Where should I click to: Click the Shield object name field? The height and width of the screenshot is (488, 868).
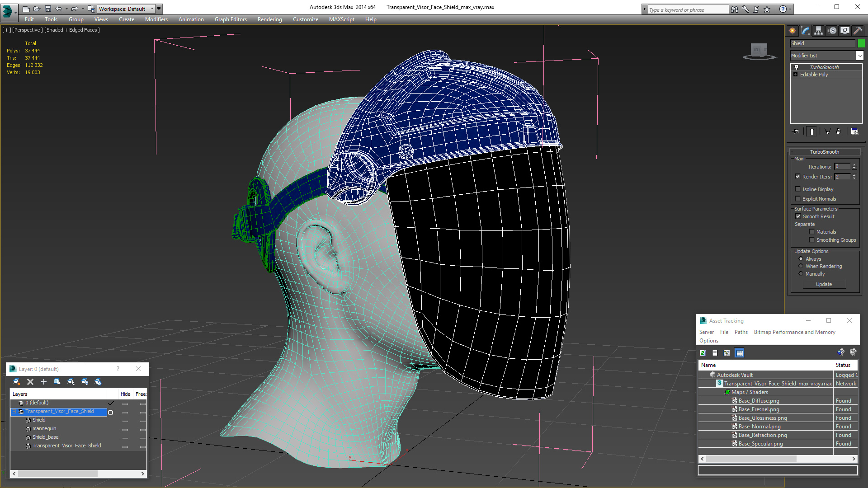coord(823,43)
